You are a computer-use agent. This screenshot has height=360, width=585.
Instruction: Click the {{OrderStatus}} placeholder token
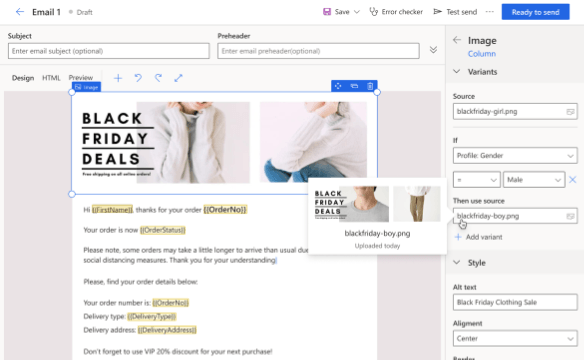coord(163,230)
